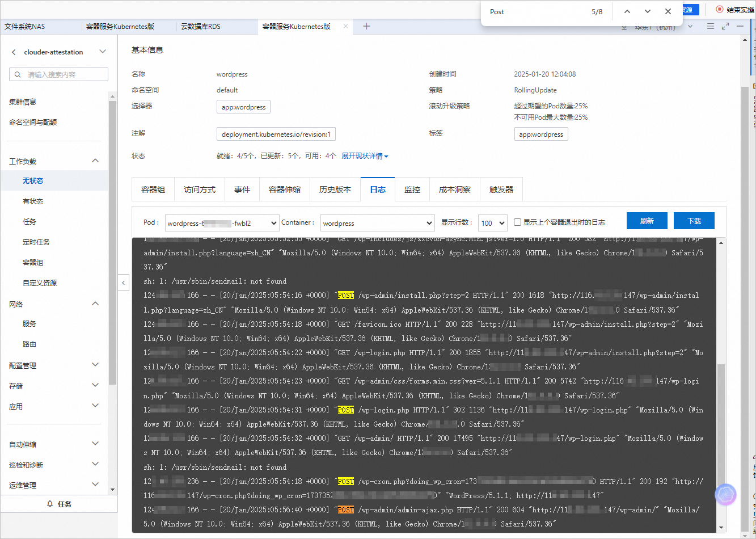Select 自定义资源 in sidebar
The width and height of the screenshot is (756, 539).
pyautogui.click(x=40, y=283)
